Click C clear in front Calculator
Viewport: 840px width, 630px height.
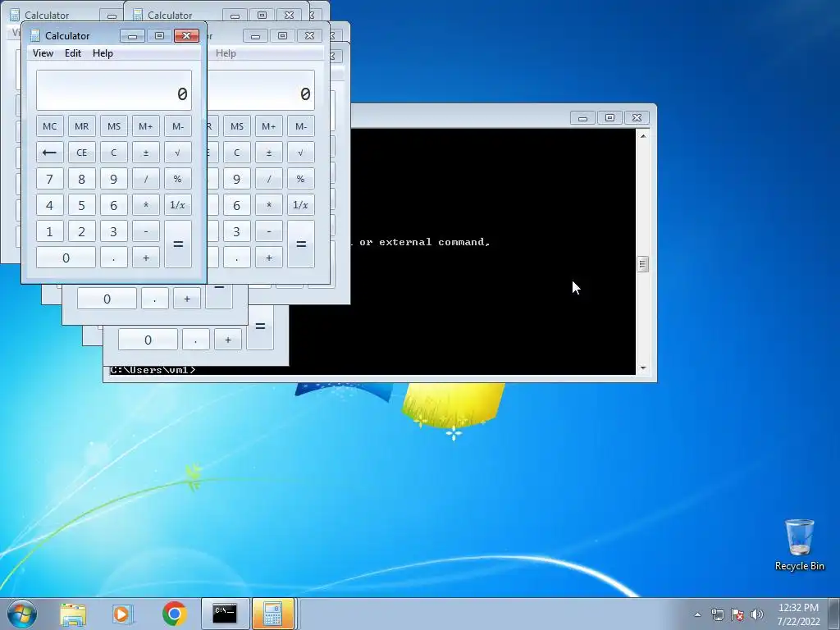pos(113,153)
